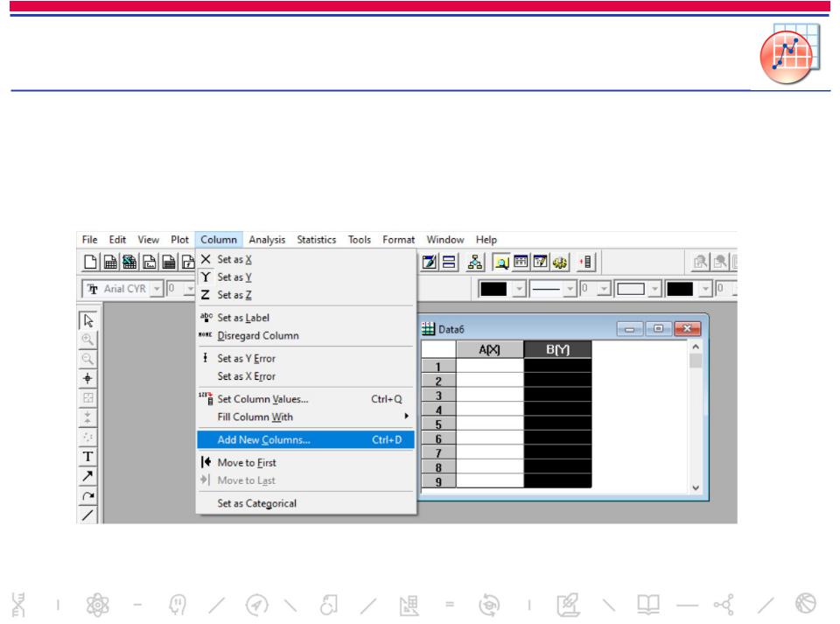
Task: Select the Arrow drawing tool
Action: [x=87, y=476]
